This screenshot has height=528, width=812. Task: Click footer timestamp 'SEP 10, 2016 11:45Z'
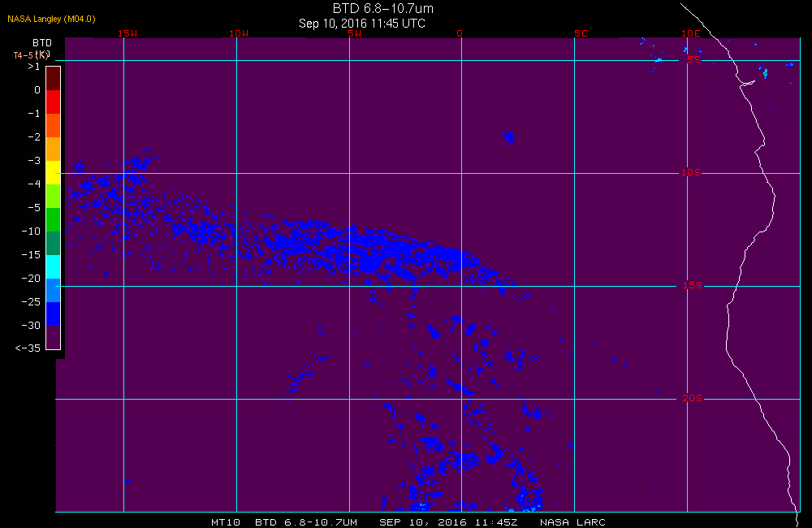click(448, 522)
